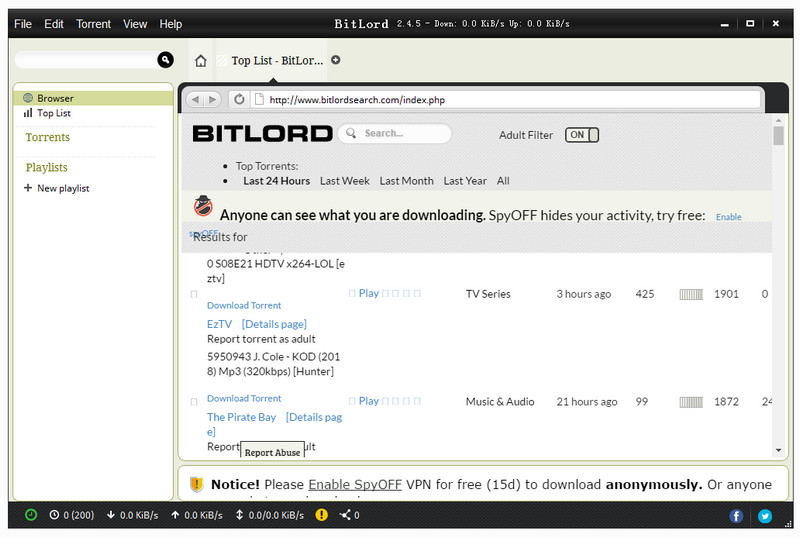800x538 pixels.
Task: Click Enable link for SpyOFF
Action: (x=729, y=217)
